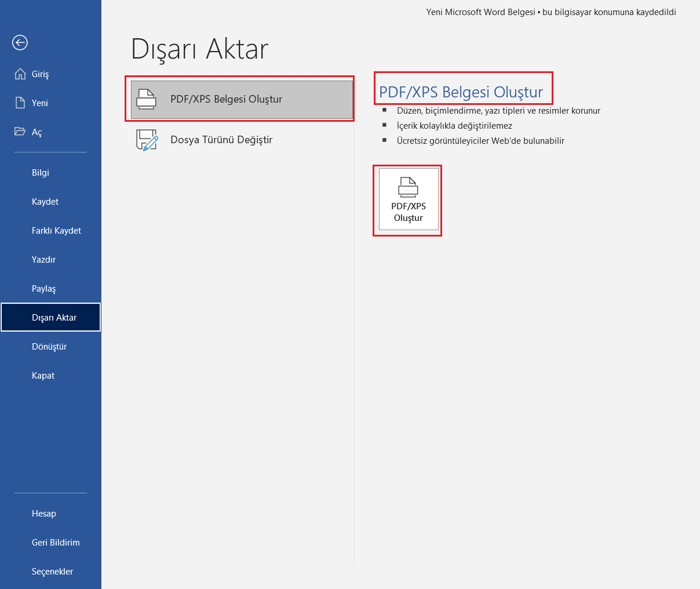Select the Dosya Türünü Değiştir option
700x589 pixels.
tap(242, 140)
